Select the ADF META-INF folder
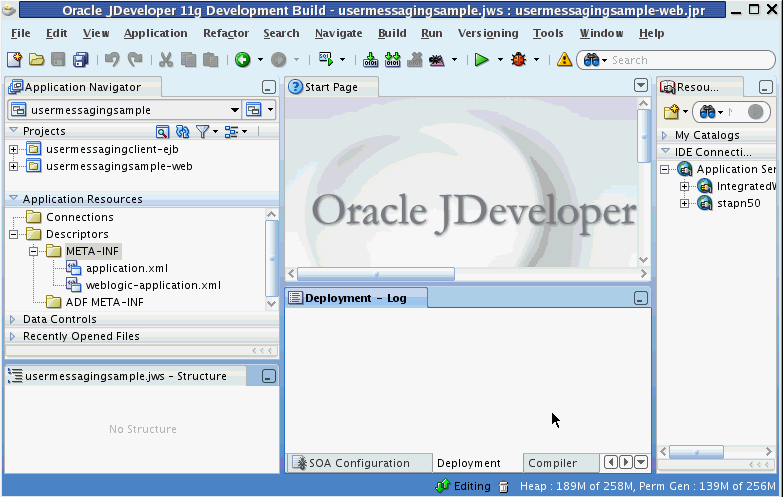783x497 pixels. [x=105, y=302]
